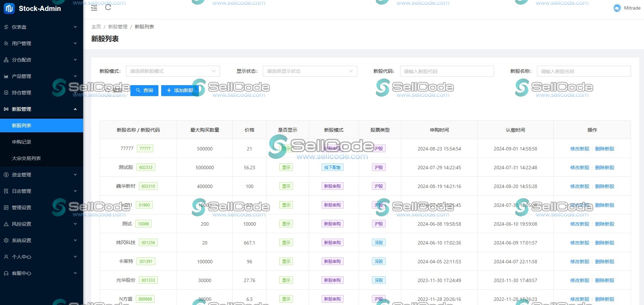Click the 持仓管理 sidebar icon
644x305 pixels.
tap(6, 93)
